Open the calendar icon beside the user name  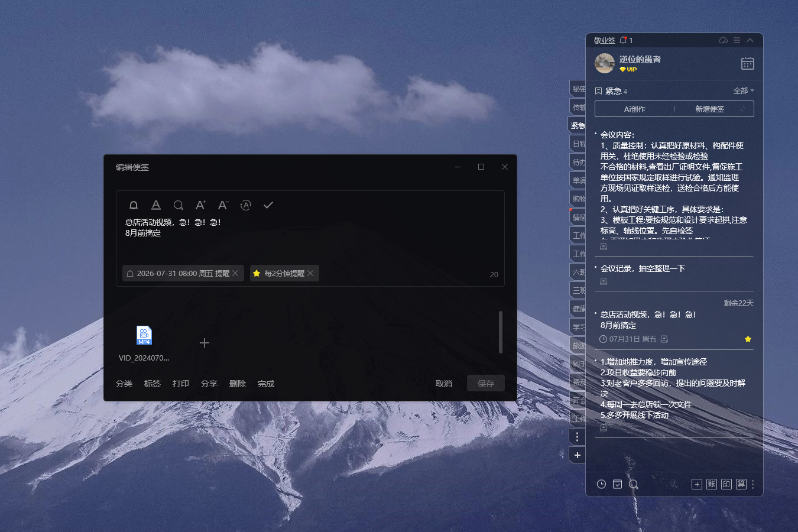748,63
